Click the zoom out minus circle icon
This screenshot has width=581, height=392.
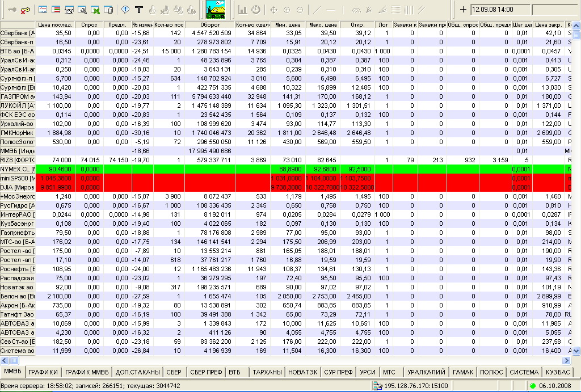300,10
